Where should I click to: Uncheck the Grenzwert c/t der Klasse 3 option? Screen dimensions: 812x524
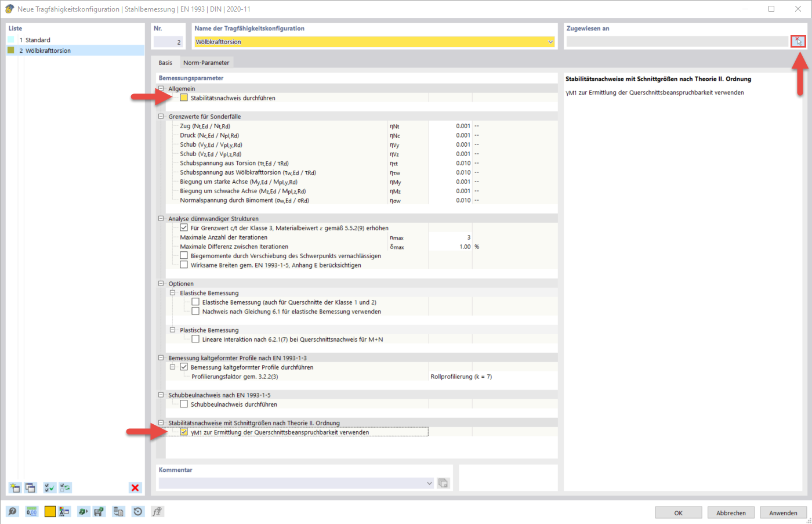click(x=184, y=227)
